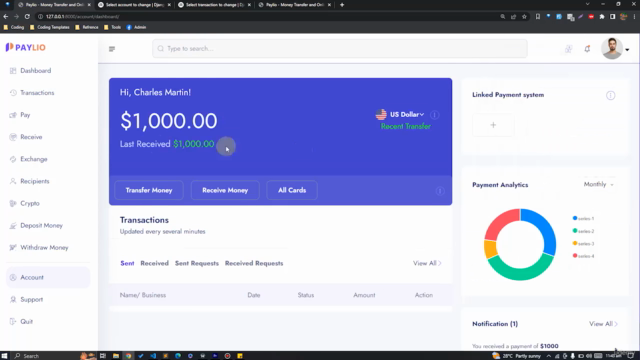Click the info icon beside US Dollar
This screenshot has width=640, height=360.
[435, 115]
